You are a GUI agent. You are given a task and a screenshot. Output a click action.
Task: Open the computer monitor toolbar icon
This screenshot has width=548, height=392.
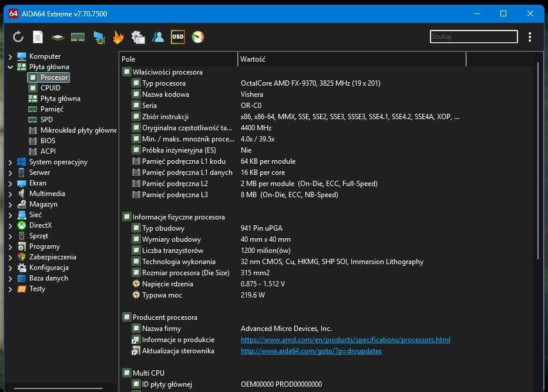point(99,38)
